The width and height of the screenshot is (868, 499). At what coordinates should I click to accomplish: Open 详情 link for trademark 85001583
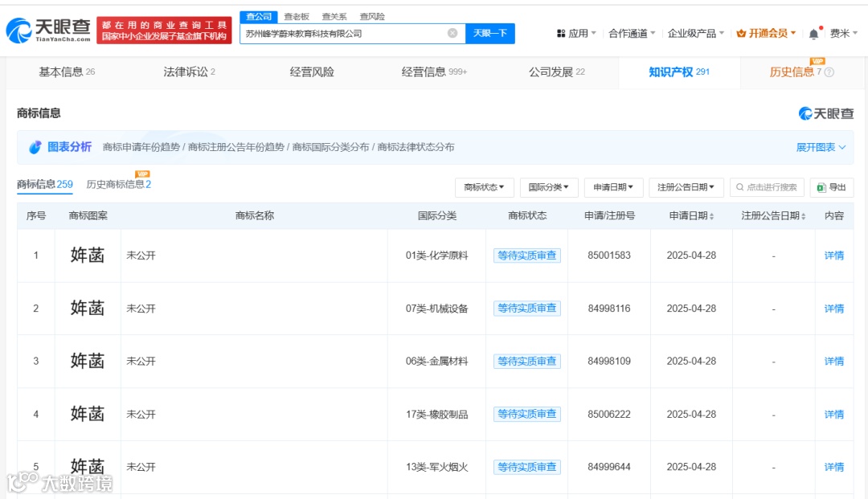click(833, 256)
